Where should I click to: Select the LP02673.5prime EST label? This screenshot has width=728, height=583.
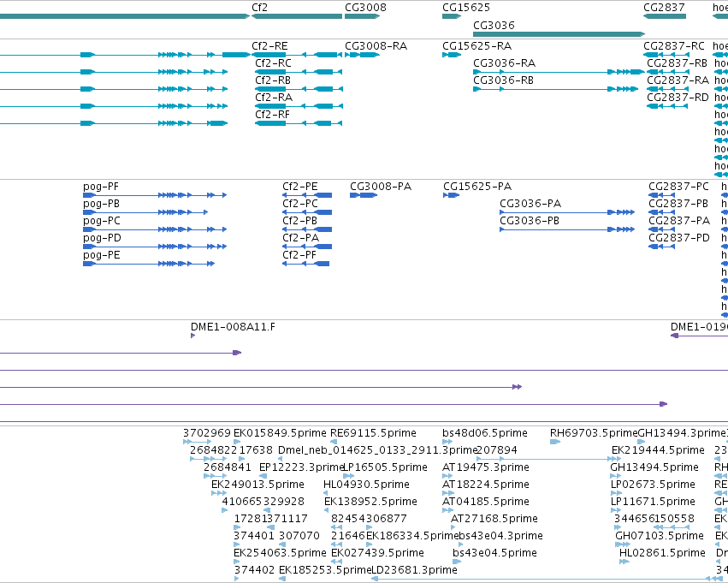point(653,485)
